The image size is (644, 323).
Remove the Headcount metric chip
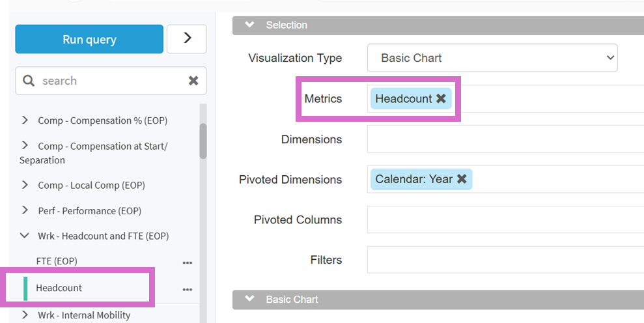[441, 98]
